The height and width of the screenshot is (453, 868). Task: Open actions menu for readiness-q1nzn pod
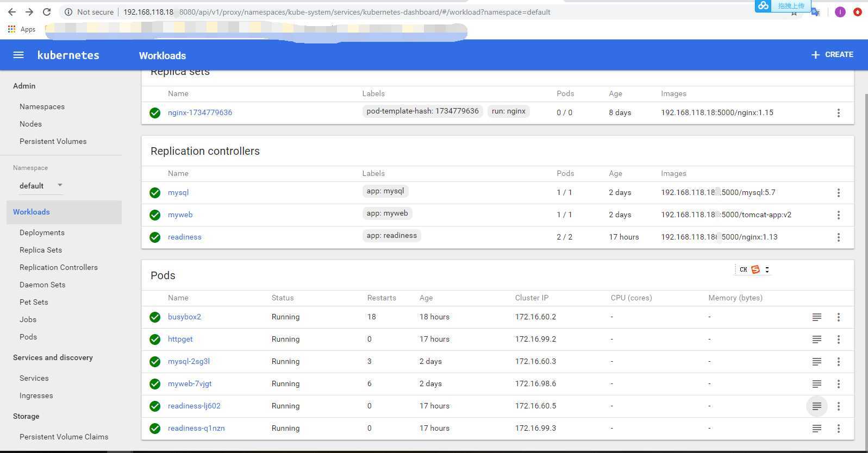pyautogui.click(x=839, y=429)
